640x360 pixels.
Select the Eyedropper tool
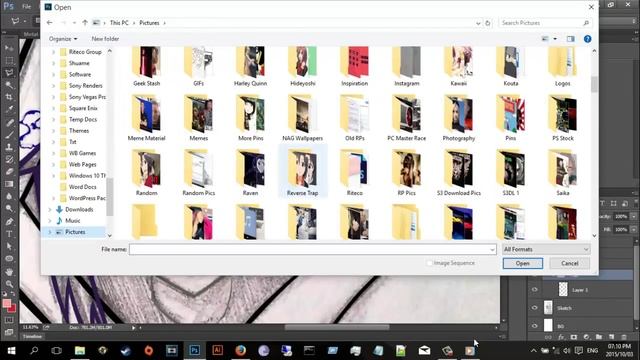9,109
